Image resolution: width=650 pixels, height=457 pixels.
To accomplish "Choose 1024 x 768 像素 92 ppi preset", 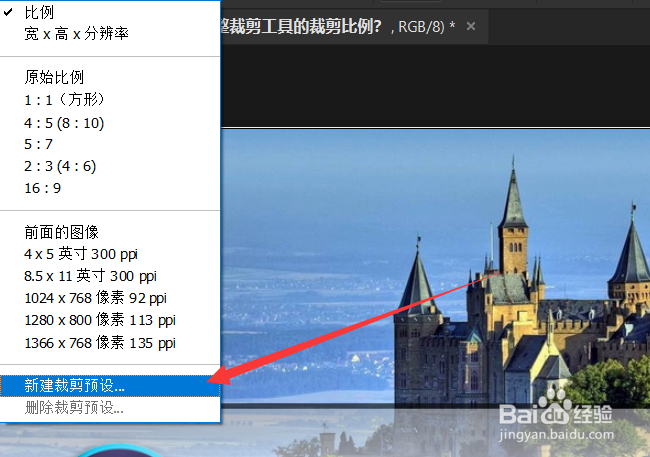I will tap(110, 298).
